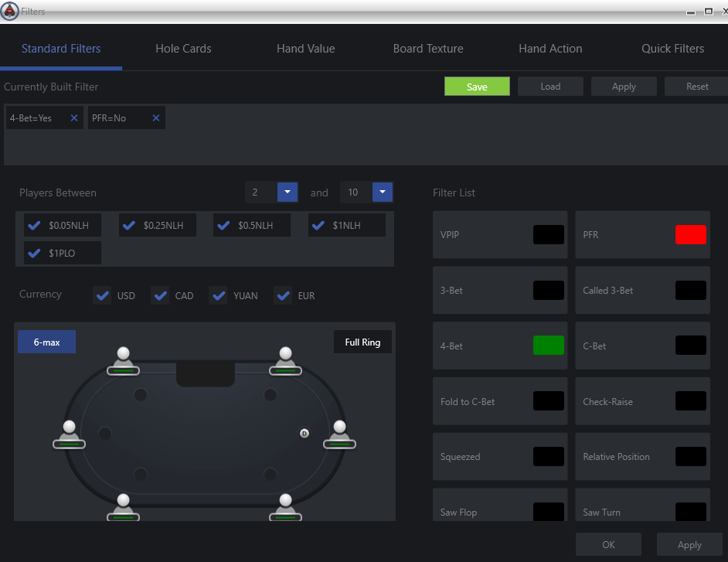728x562 pixels.
Task: Open the Hand Action tab
Action: click(551, 49)
